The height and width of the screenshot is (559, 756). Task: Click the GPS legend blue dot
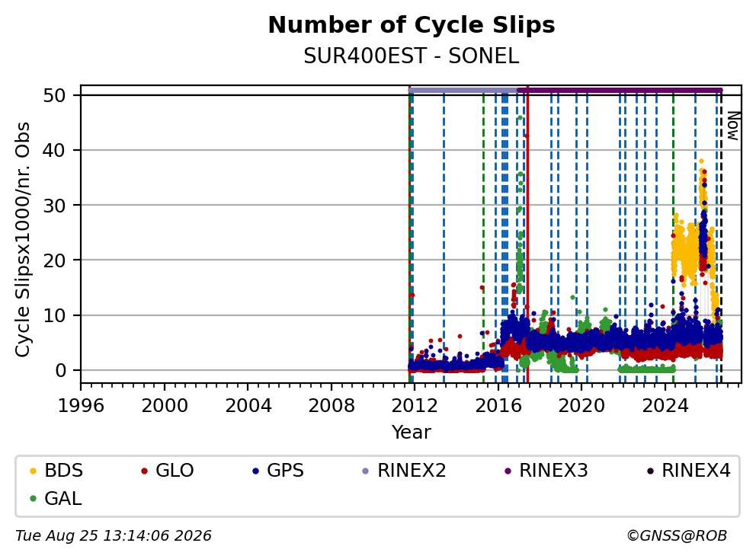(255, 471)
